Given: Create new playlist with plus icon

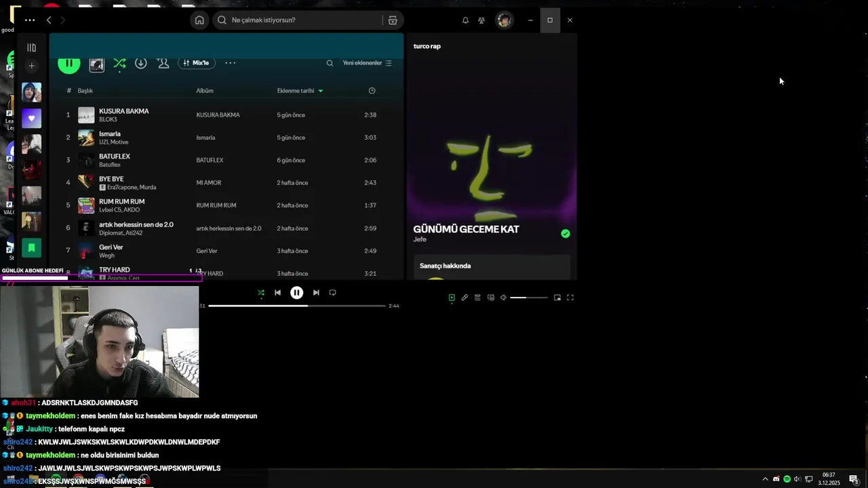Looking at the screenshot, I should pos(31,66).
